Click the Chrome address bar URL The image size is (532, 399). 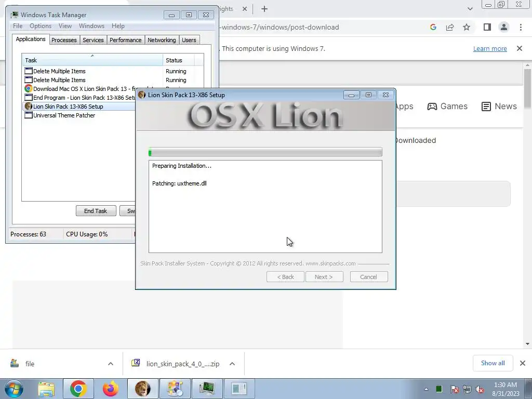[x=280, y=27]
